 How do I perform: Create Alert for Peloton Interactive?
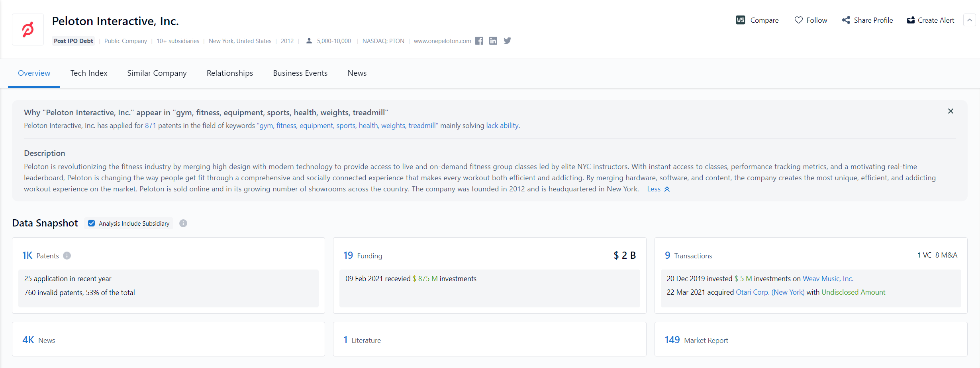tap(931, 20)
